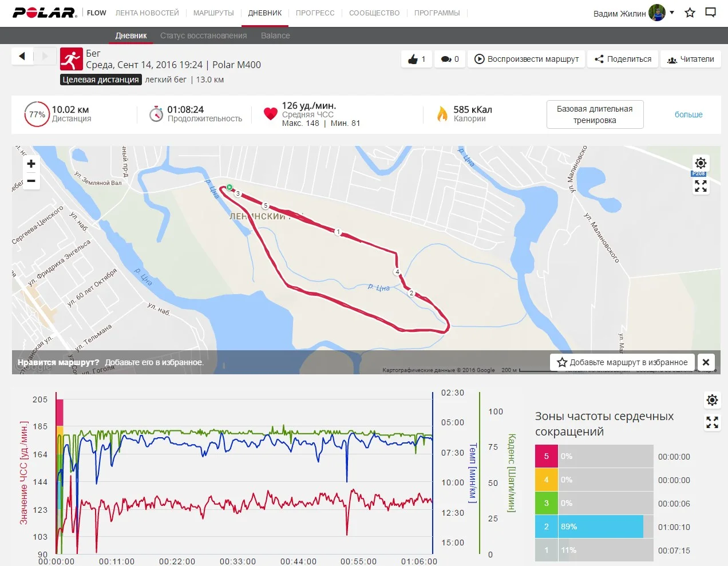Click the 01:08:24 duration value
The image size is (728, 566).
tap(185, 109)
